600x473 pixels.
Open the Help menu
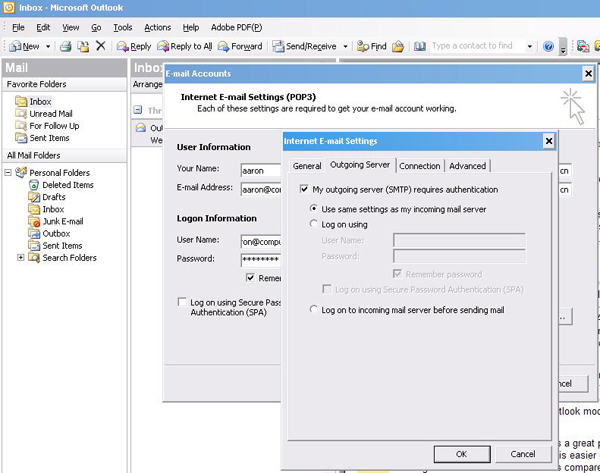(191, 28)
